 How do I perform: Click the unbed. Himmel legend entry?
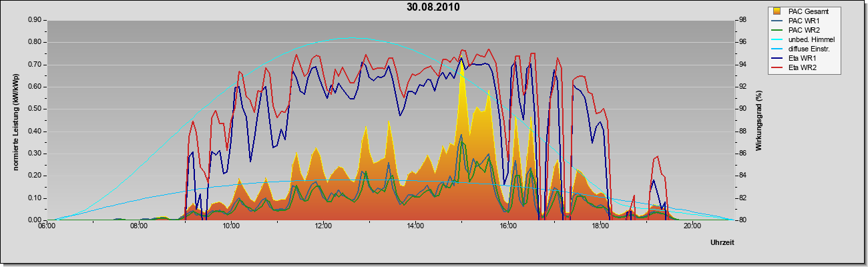pos(802,39)
